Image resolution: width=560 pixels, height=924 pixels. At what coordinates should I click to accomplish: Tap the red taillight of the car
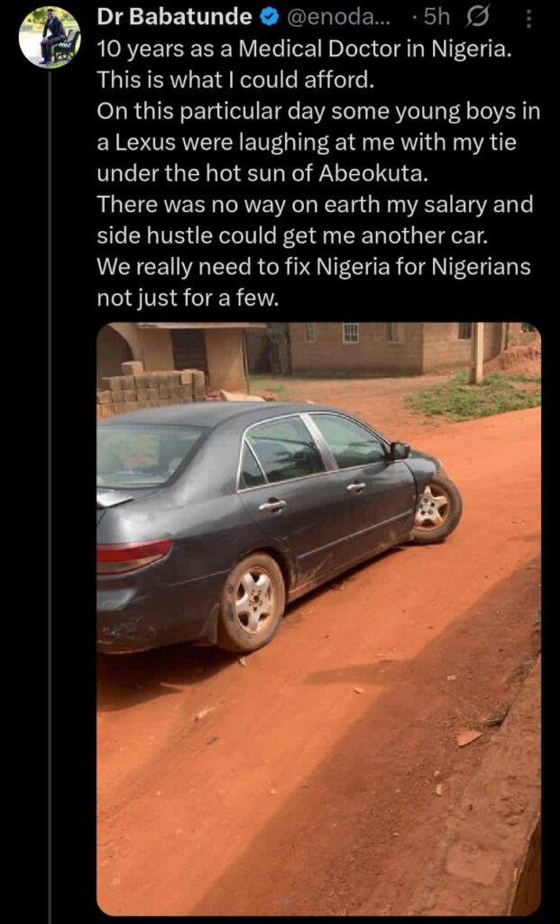(x=133, y=555)
